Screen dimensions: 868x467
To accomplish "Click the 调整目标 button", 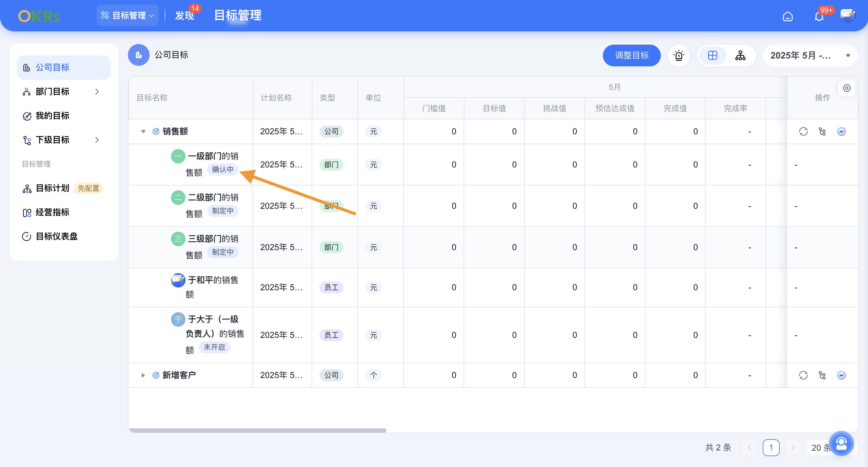I will pyautogui.click(x=632, y=55).
